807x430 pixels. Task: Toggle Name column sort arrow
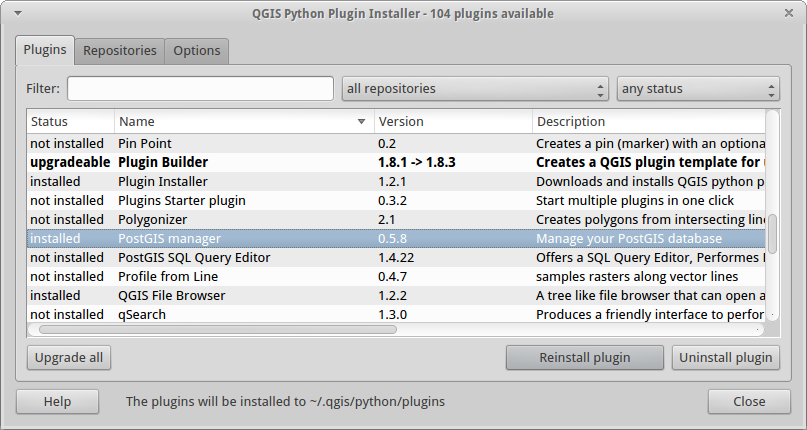[x=361, y=122]
